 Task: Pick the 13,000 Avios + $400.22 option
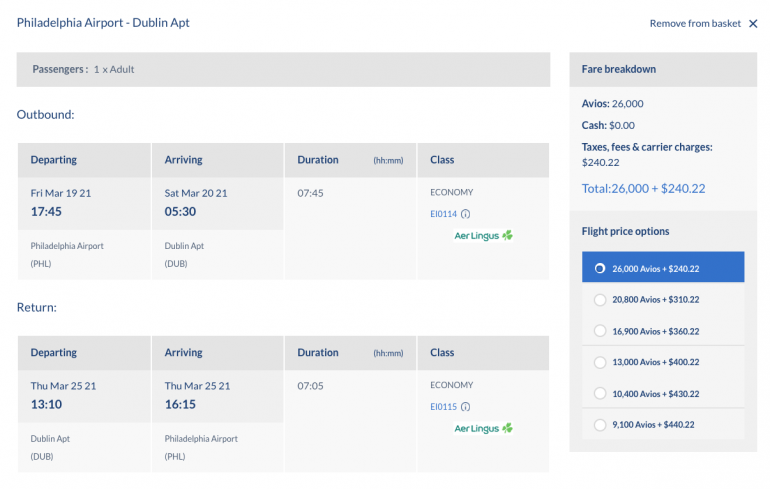pos(599,362)
